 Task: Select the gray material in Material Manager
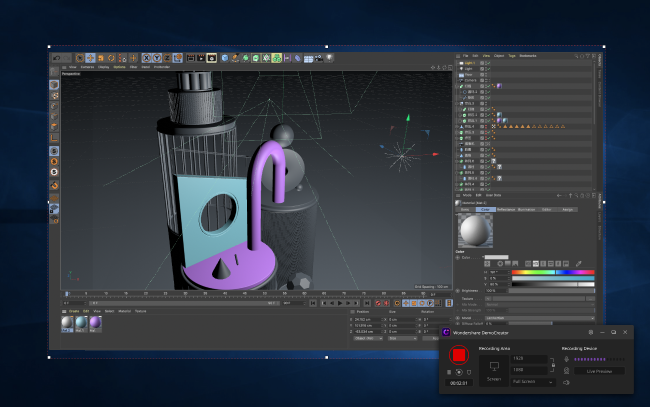coord(67,323)
